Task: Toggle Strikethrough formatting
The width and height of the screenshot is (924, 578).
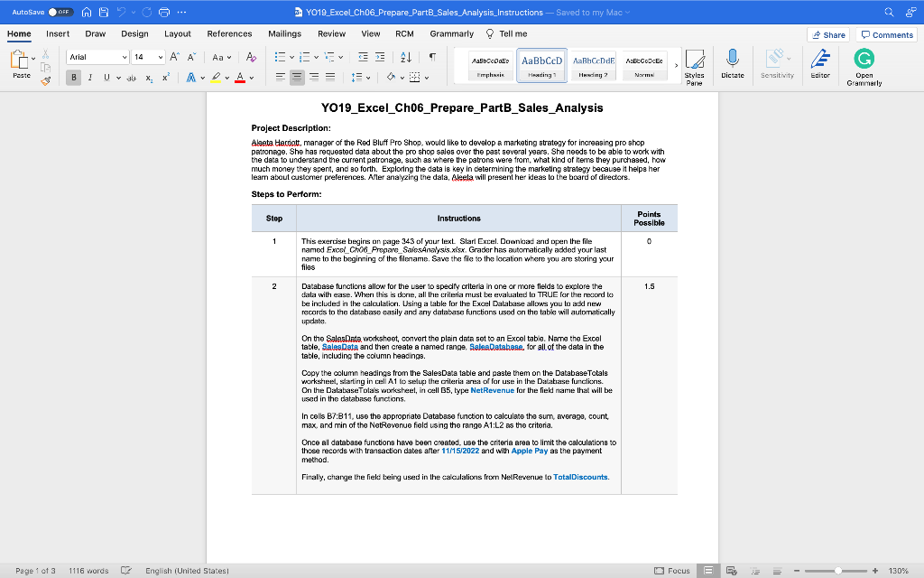Action: pyautogui.click(x=132, y=78)
